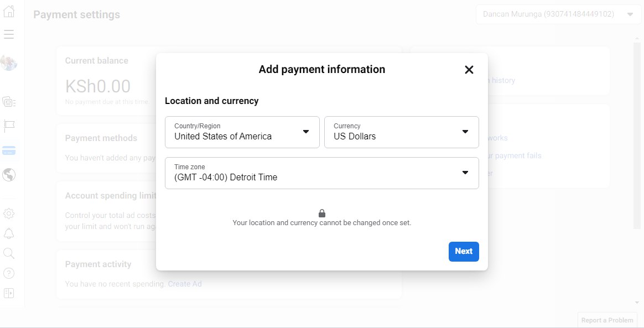Click the credit card billing icon
644x328 pixels.
[9, 150]
